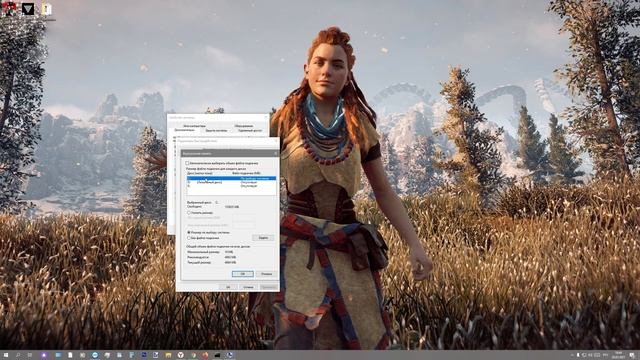Click the maximum size input field
The height and width of the screenshot is (360, 640).
244,225
